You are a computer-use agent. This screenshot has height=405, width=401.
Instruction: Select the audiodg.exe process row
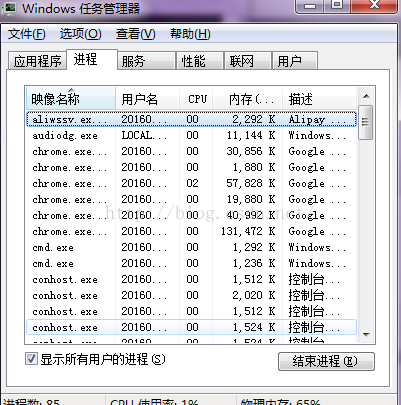tap(191, 135)
